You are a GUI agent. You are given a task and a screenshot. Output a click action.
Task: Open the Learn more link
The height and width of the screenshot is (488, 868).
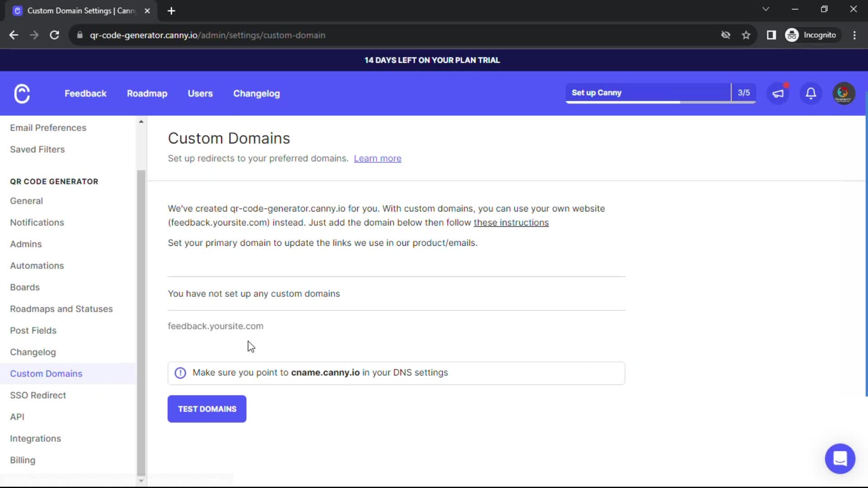tap(377, 158)
